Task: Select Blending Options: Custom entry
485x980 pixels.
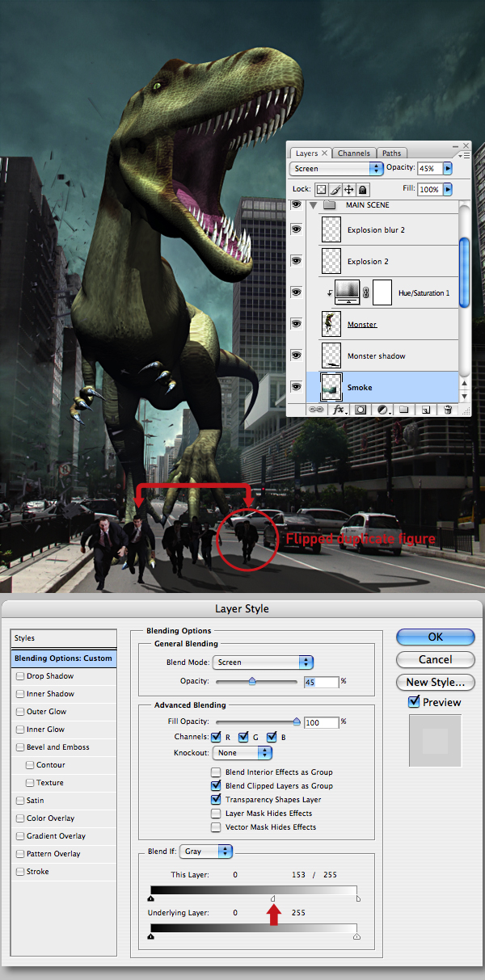Action: (x=63, y=658)
